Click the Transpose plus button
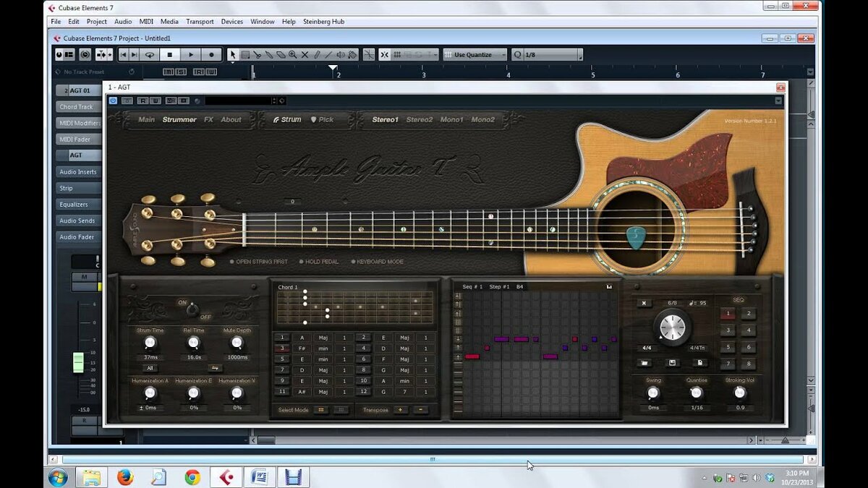868x488 pixels. point(400,410)
